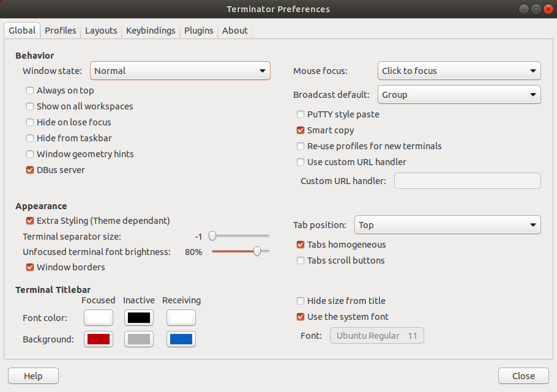Click the gray Inactive background swatch

point(139,339)
